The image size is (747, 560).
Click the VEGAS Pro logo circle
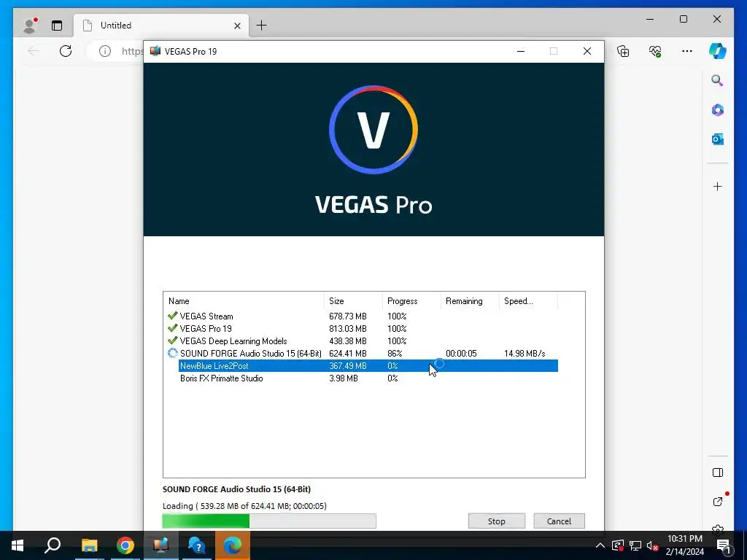[x=373, y=130]
